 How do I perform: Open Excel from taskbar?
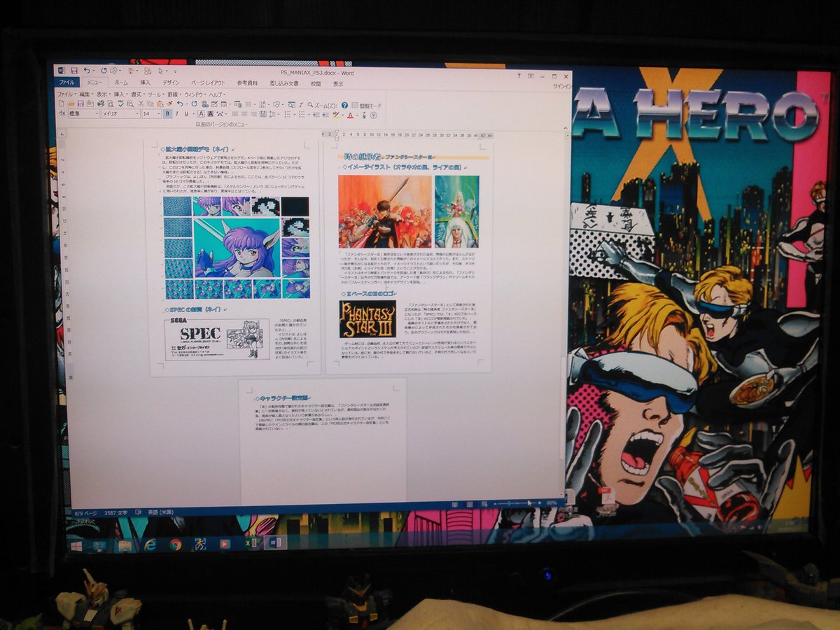251,544
